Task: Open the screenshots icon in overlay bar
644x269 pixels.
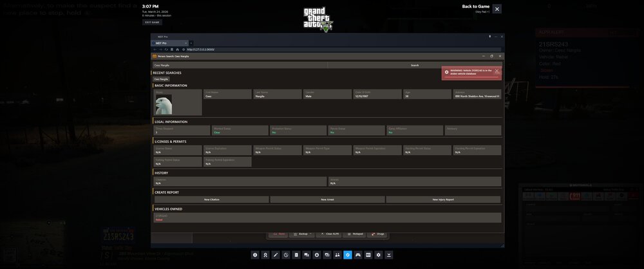Action: pyautogui.click(x=327, y=255)
